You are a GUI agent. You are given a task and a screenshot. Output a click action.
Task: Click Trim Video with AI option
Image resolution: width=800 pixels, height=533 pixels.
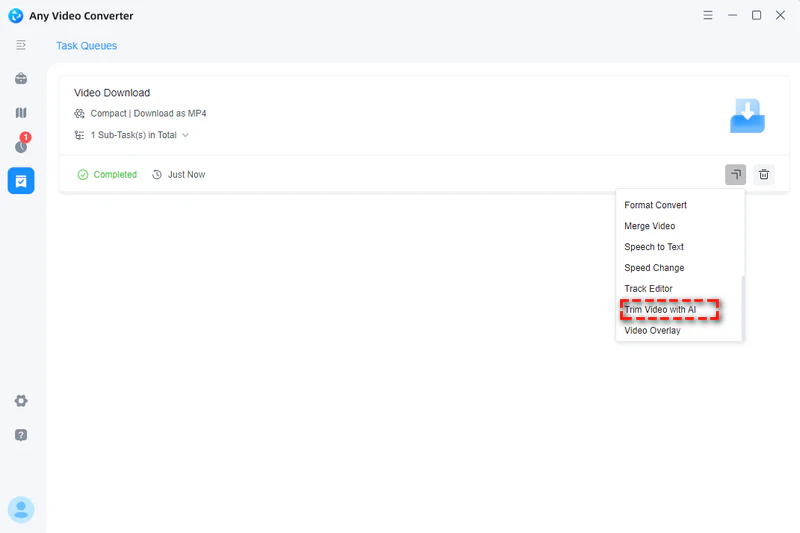click(x=660, y=310)
